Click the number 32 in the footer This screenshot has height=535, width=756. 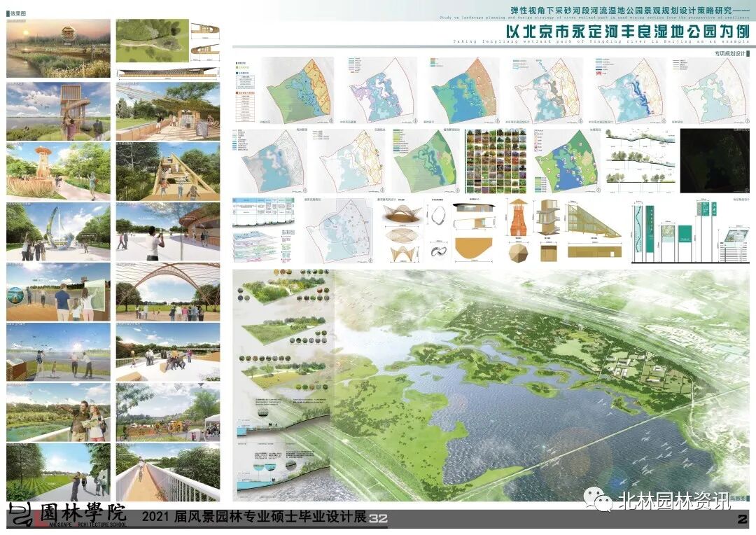click(379, 518)
